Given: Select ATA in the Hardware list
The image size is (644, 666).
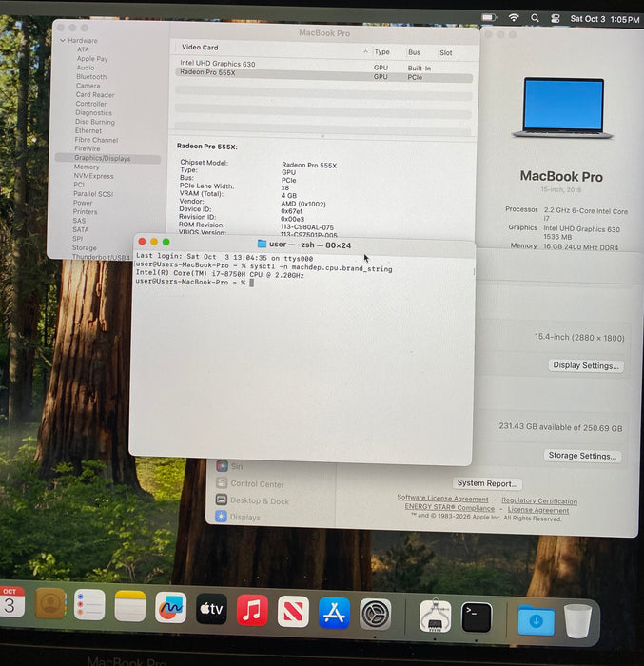Looking at the screenshot, I should click(83, 49).
